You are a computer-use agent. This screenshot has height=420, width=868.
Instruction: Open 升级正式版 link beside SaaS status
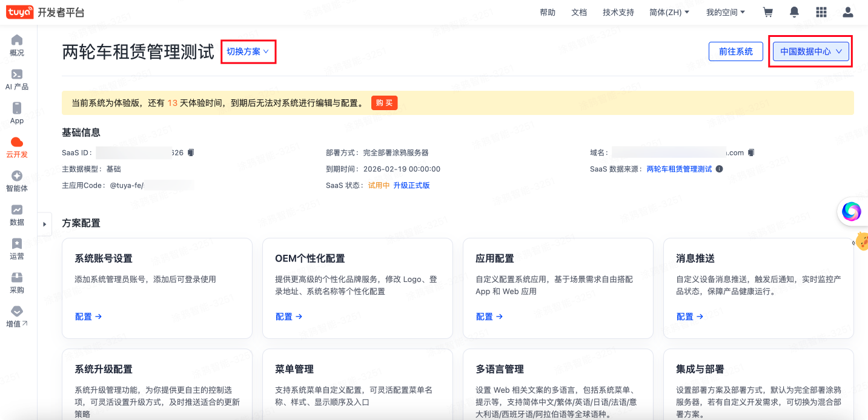click(411, 185)
